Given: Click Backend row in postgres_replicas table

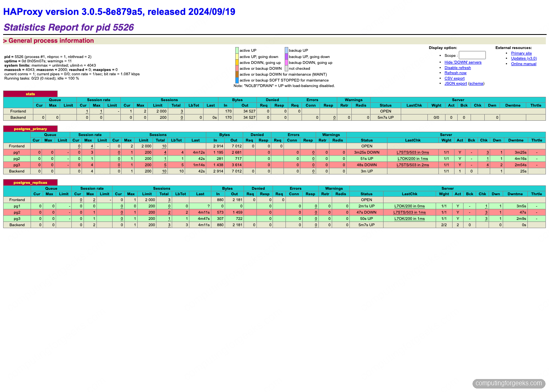Looking at the screenshot, I should click(274, 225).
